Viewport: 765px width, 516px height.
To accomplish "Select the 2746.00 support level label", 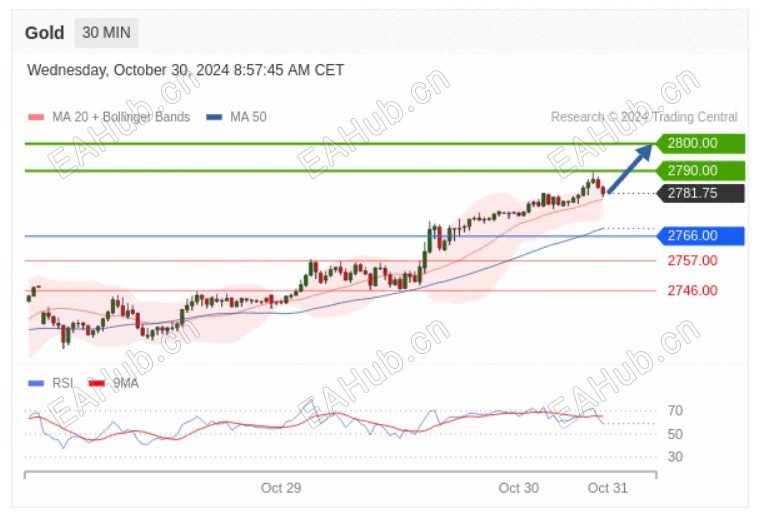I will [x=692, y=291].
